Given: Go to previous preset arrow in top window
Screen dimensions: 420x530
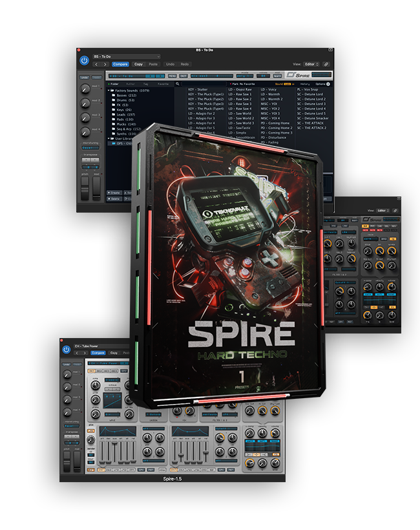Looking at the screenshot, I should [96, 64].
